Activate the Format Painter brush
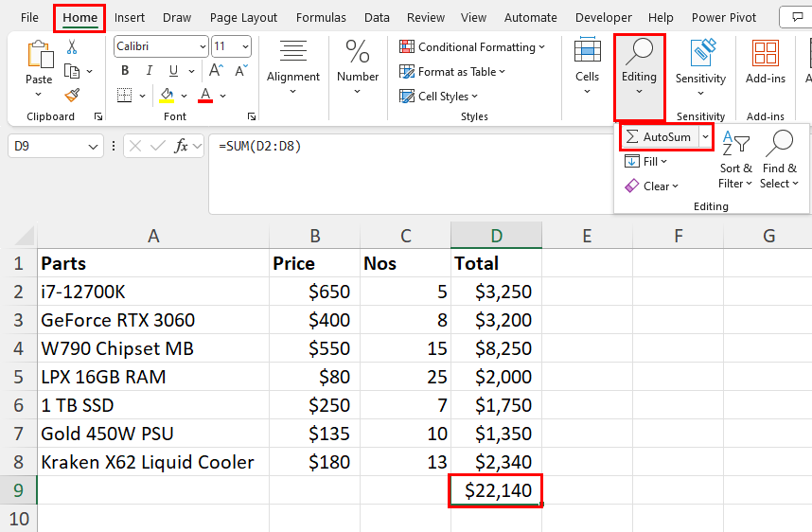The height and width of the screenshot is (532, 812). pos(72,95)
